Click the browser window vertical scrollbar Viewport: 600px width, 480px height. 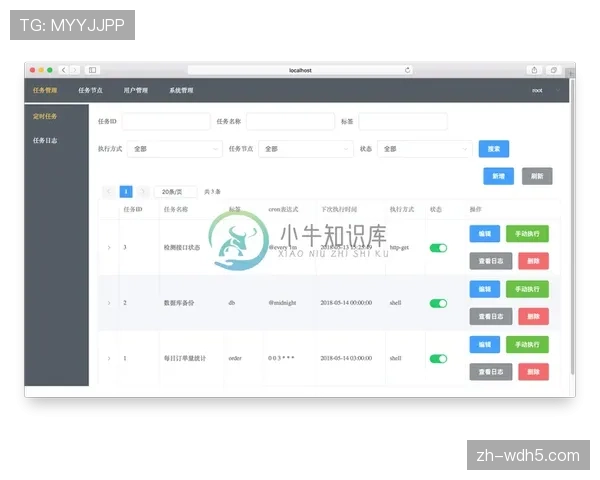pyautogui.click(x=572, y=226)
